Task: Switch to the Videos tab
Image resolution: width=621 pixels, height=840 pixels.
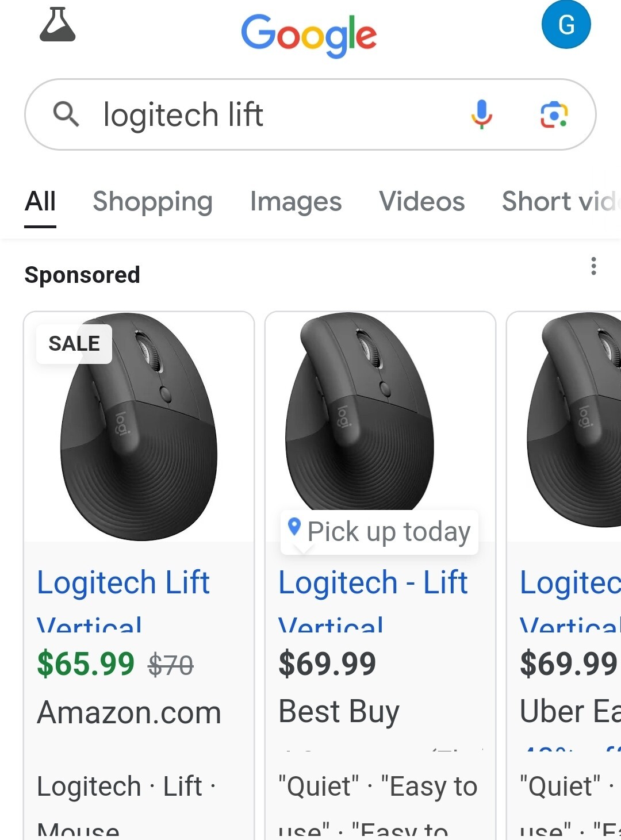Action: (x=421, y=202)
